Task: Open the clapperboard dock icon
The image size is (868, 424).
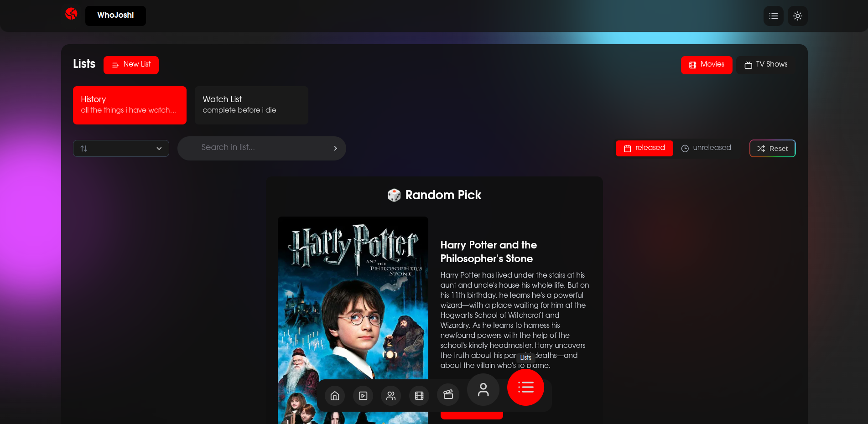Action: tap(448, 395)
